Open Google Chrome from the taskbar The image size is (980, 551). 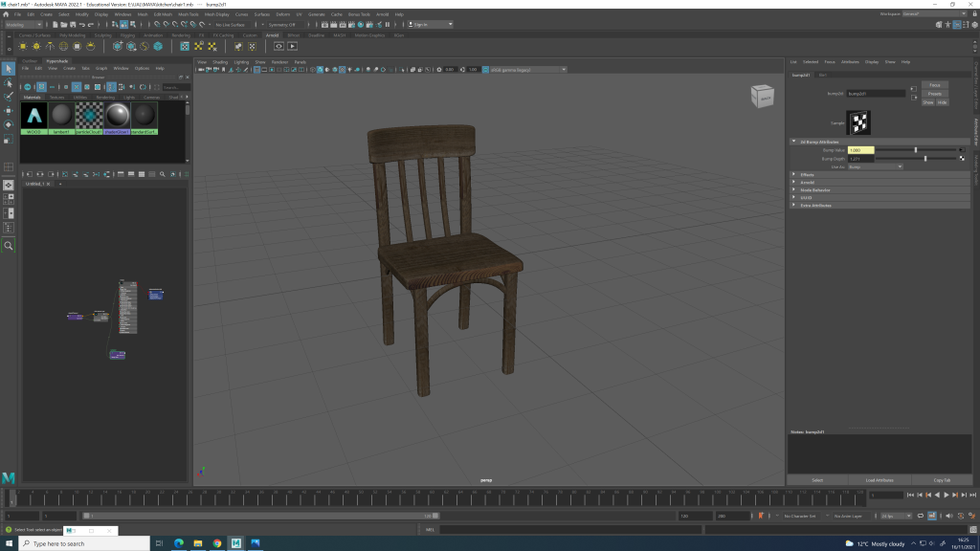tap(217, 543)
